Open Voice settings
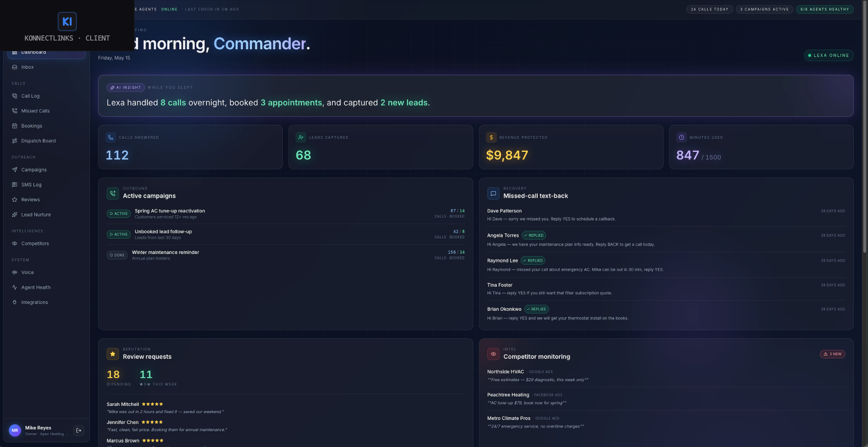This screenshot has width=868, height=447. pos(46,273)
